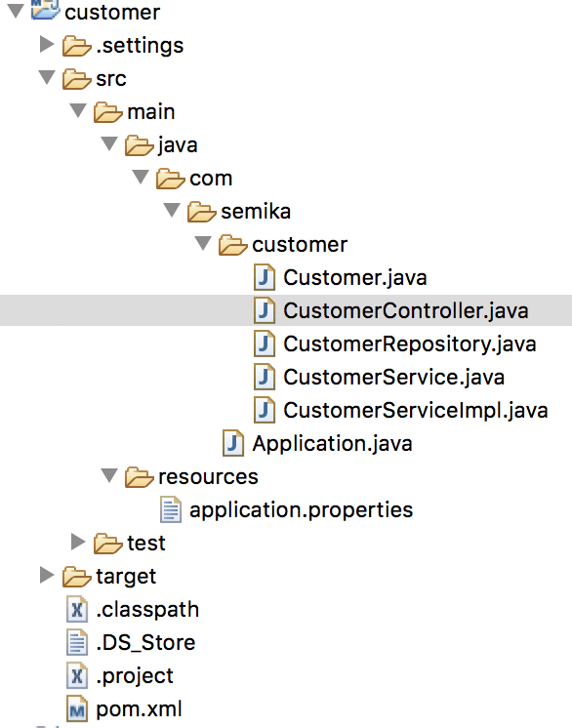Open Customer.java file name
The width and height of the screenshot is (572, 728).
point(355,278)
